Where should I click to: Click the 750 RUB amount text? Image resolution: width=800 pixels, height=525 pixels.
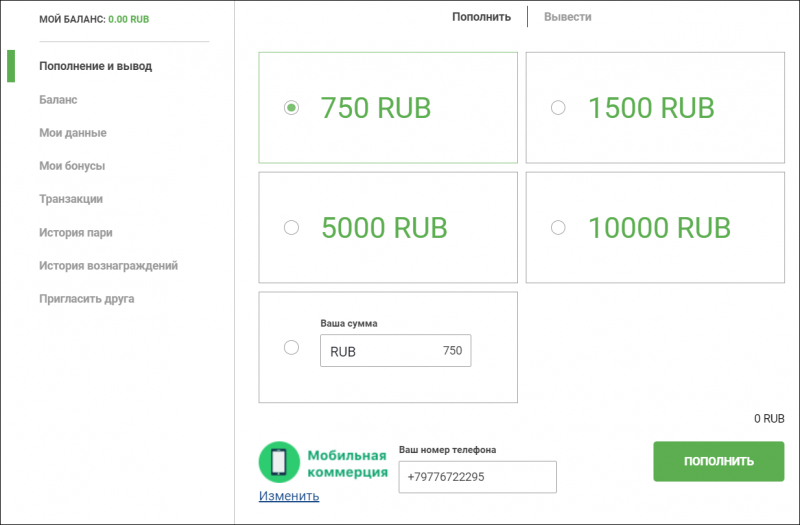[x=376, y=108]
